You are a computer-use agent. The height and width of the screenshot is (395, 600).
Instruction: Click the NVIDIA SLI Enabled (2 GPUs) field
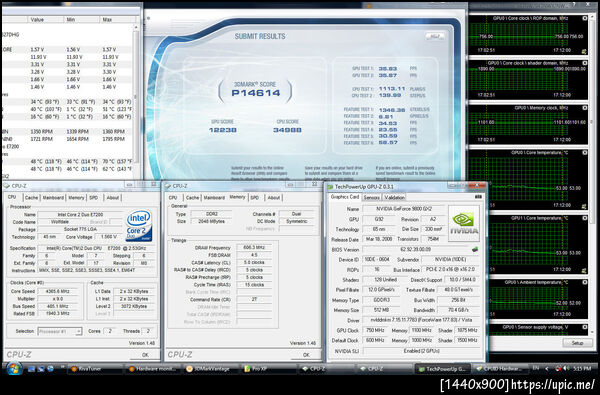pos(421,351)
